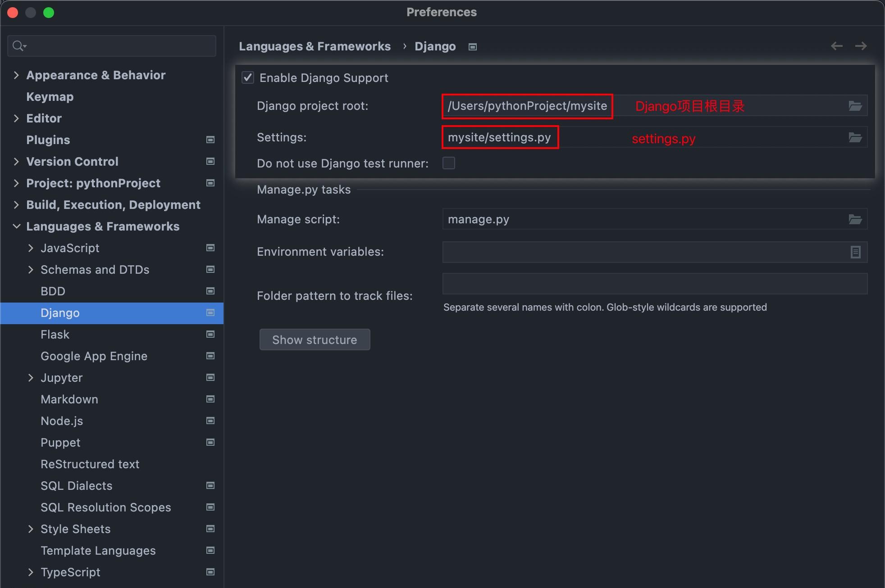The width and height of the screenshot is (885, 588).
Task: Click the project-level icon next to Markdown
Action: 210,399
